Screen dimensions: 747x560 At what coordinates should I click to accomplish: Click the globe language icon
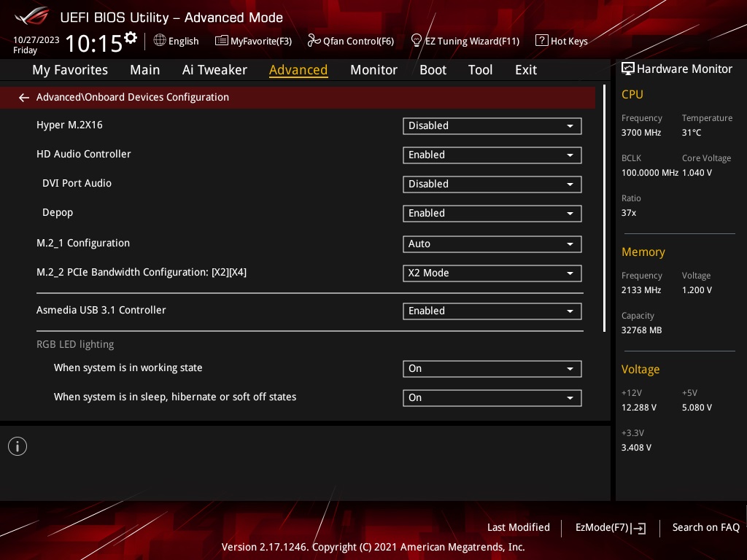[x=160, y=41]
